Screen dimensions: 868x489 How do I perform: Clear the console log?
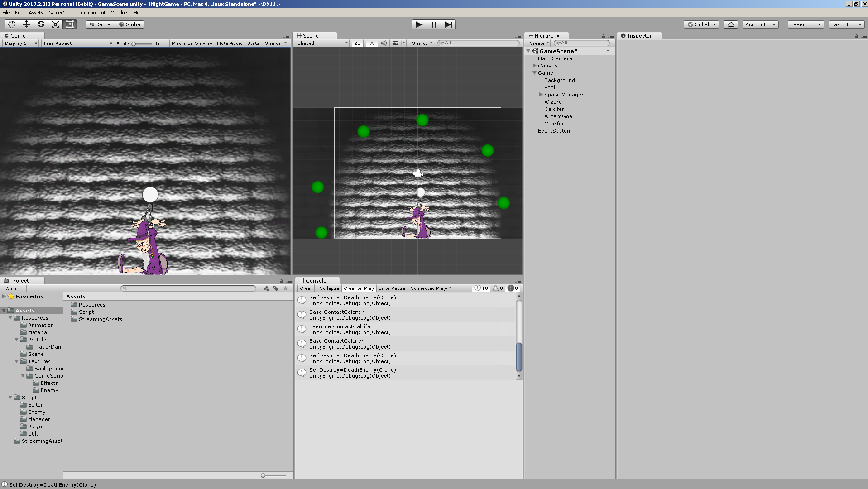click(x=306, y=288)
